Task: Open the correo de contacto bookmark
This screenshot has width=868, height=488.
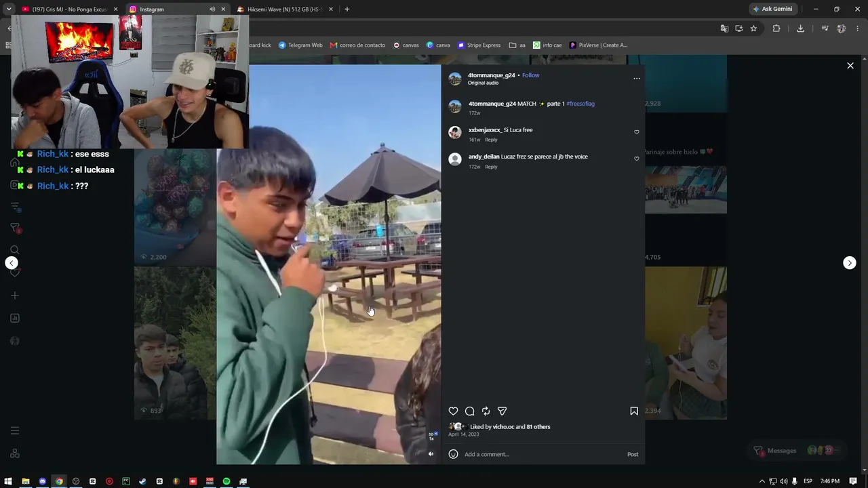Action: pos(357,45)
